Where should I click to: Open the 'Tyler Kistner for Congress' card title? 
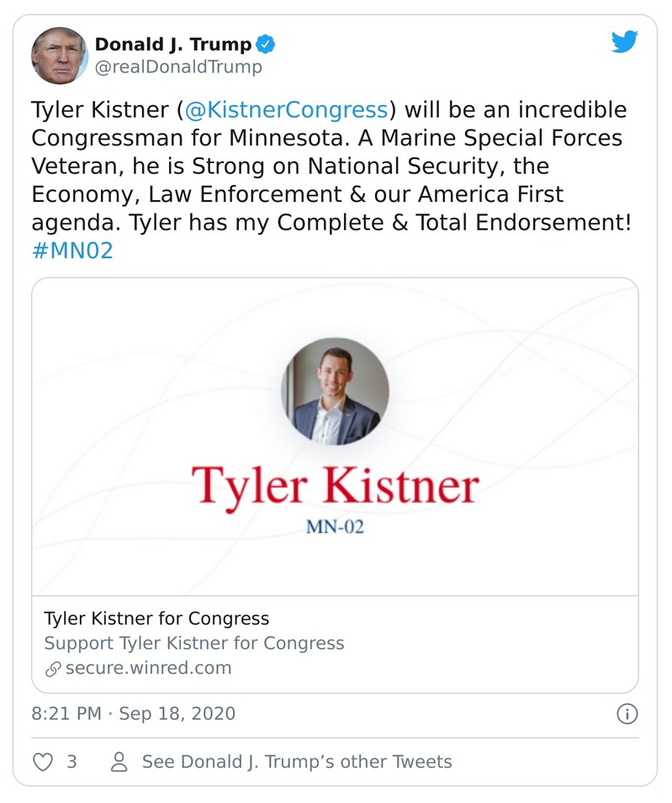[156, 619]
